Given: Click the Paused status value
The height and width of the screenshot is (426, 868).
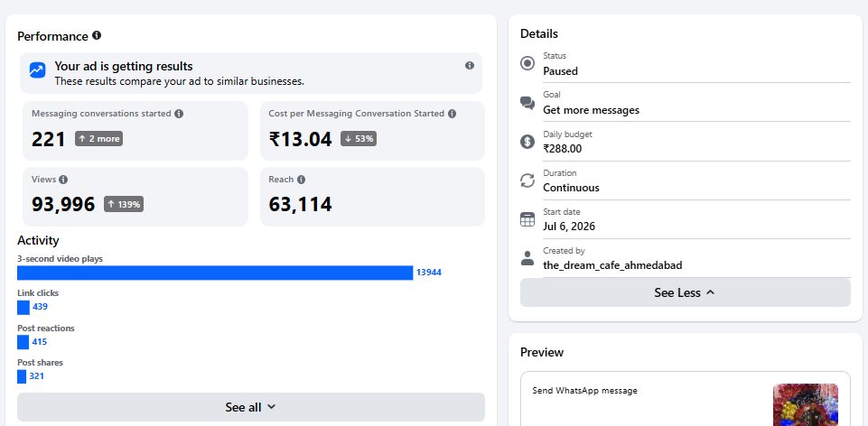Looking at the screenshot, I should click(x=560, y=71).
